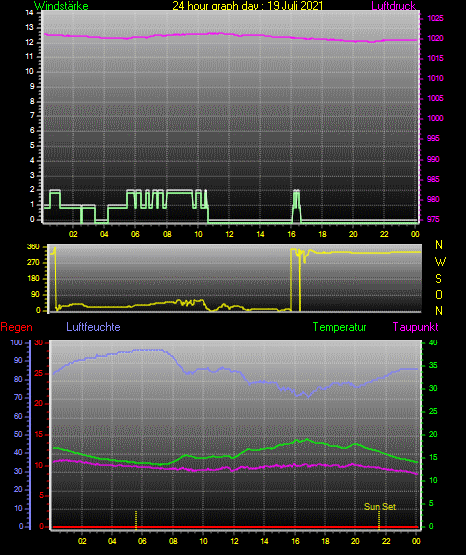Image resolution: width=466 pixels, height=555 pixels.
Task: Click the O compass direction label
Action: pyautogui.click(x=439, y=295)
